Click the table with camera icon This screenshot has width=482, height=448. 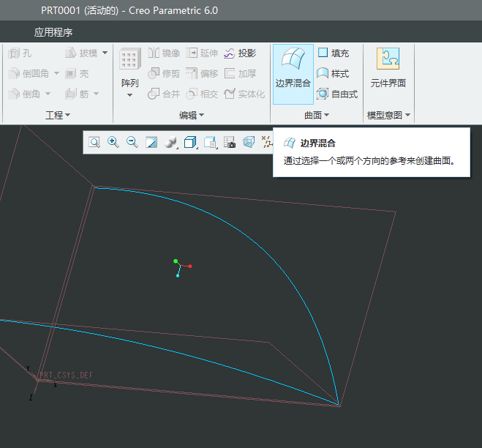230,143
